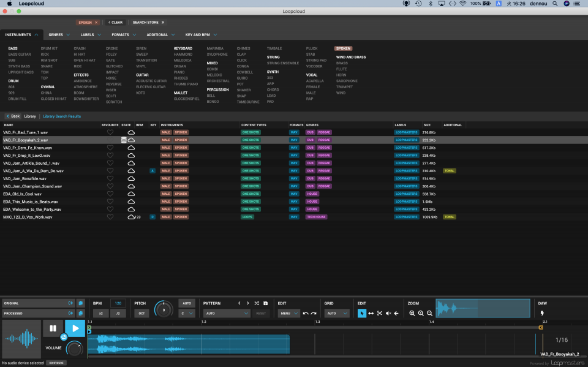The width and height of the screenshot is (588, 367).
Task: Download EDA_Old_Is_Cool.wav via cloud icon
Action: 131,194
